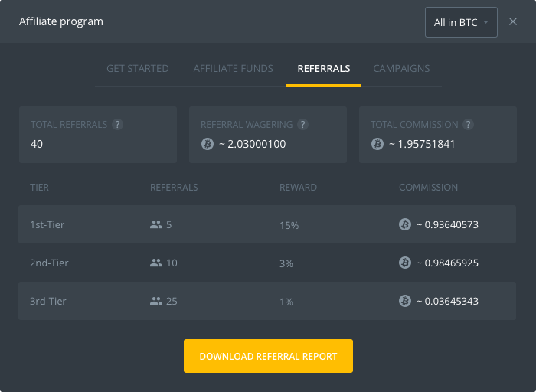Click Bitcoin icon in 1st-Tier commission
This screenshot has height=392, width=536.
tap(405, 224)
